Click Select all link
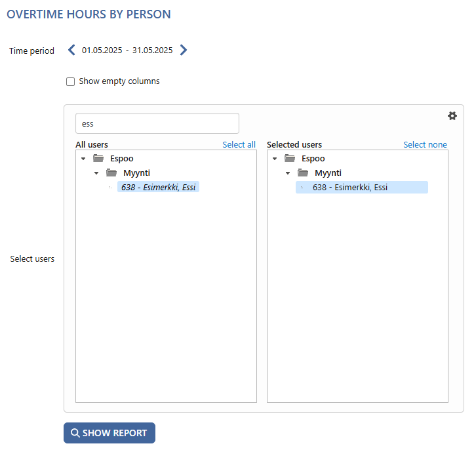Viewport: 476px width, 450px height. pos(239,144)
